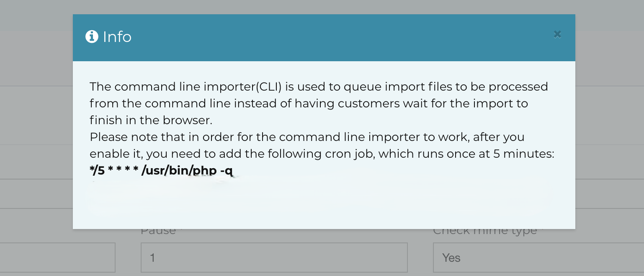644x276 pixels.
Task: Click the "-q" flag in the cron command
Action: coord(226,171)
